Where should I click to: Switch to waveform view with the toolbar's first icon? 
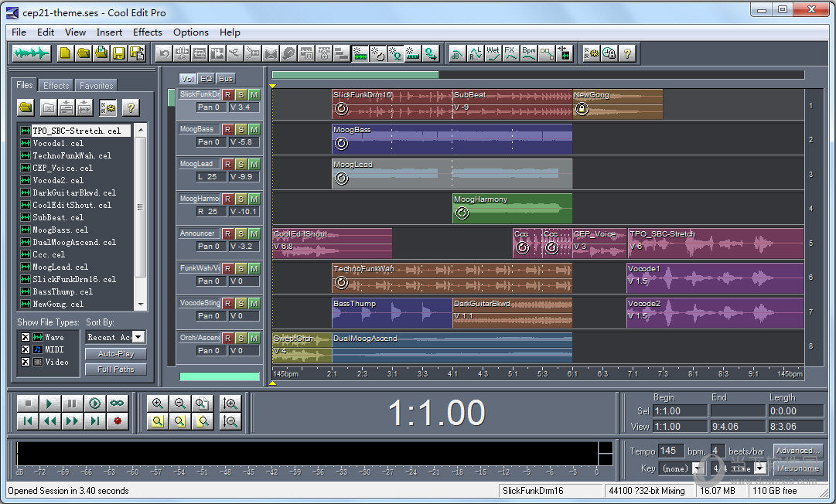click(x=32, y=53)
